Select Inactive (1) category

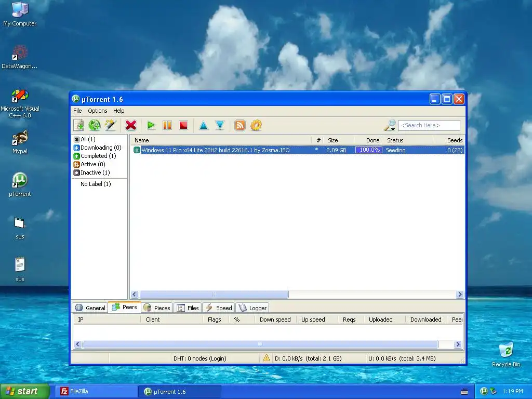pyautogui.click(x=92, y=172)
